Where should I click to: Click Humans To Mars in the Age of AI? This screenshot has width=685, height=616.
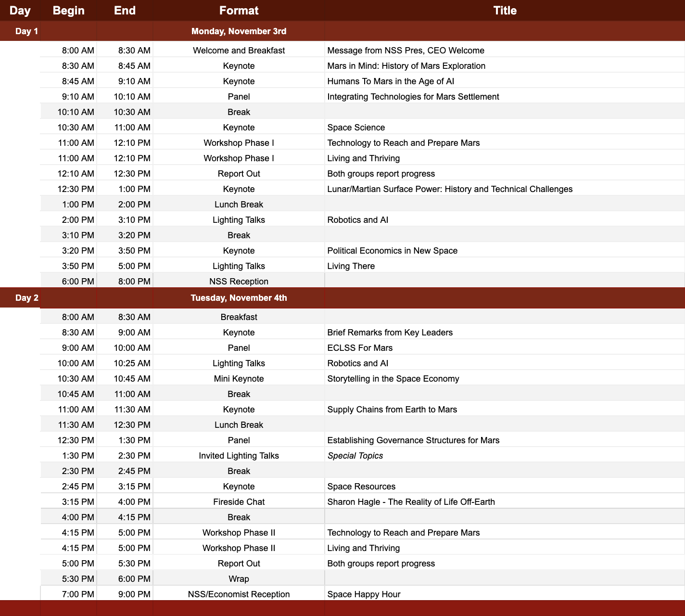(x=391, y=81)
